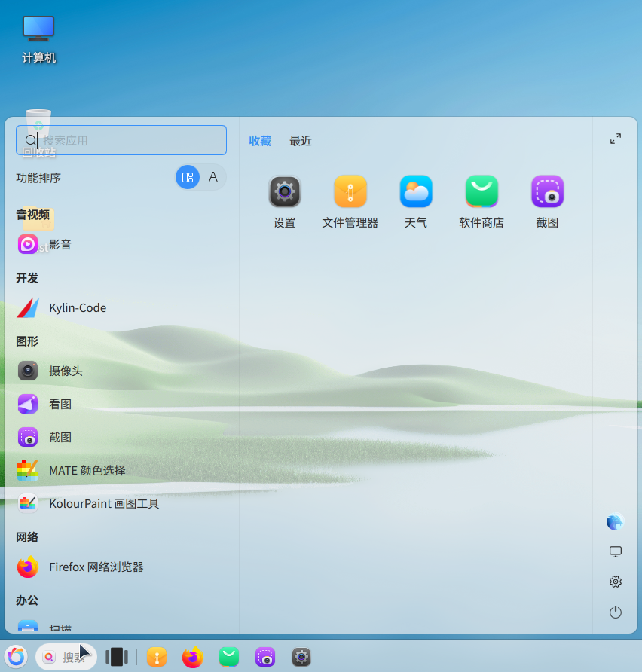Click the 搜索应用 search field
This screenshot has width=642, height=672.
[121, 140]
